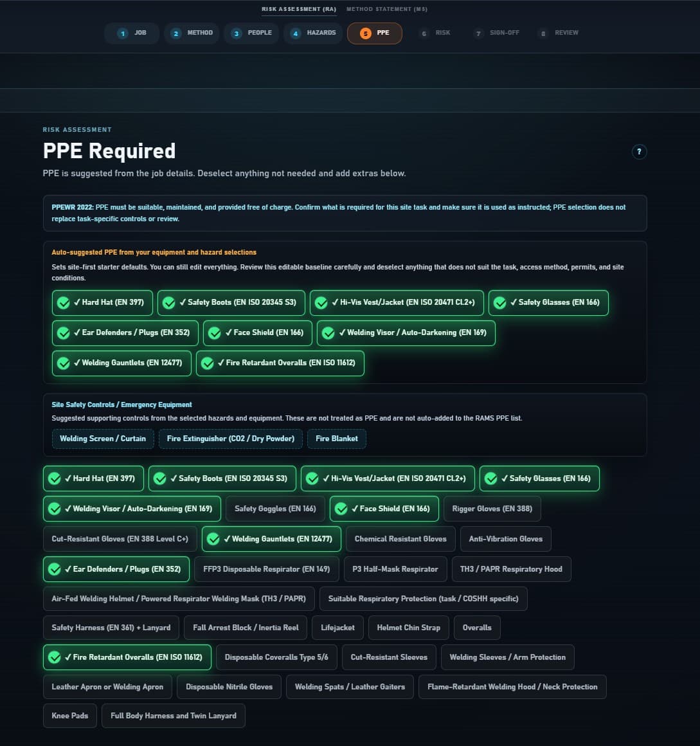Add Disposable Nitrile Gloves

229,687
